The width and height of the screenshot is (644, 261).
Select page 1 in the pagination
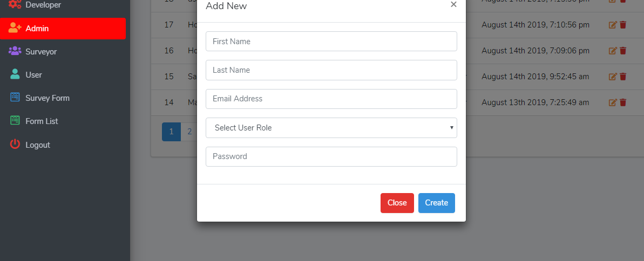pyautogui.click(x=171, y=132)
